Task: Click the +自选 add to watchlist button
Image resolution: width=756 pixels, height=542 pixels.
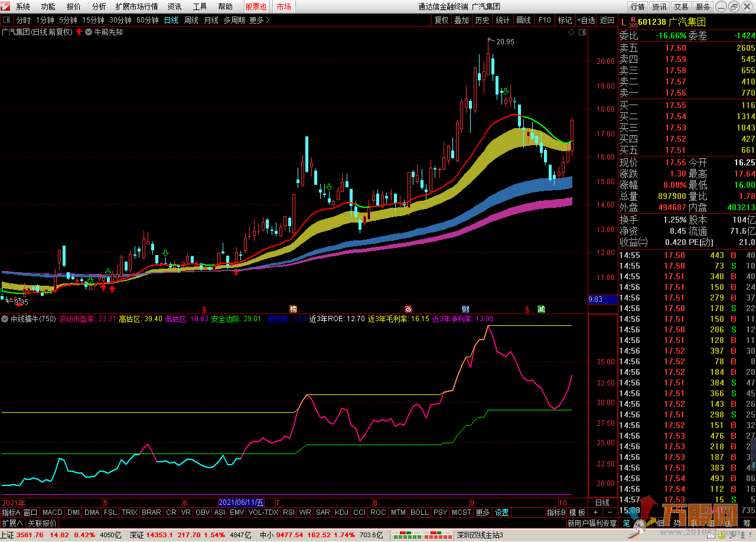Action: point(586,20)
